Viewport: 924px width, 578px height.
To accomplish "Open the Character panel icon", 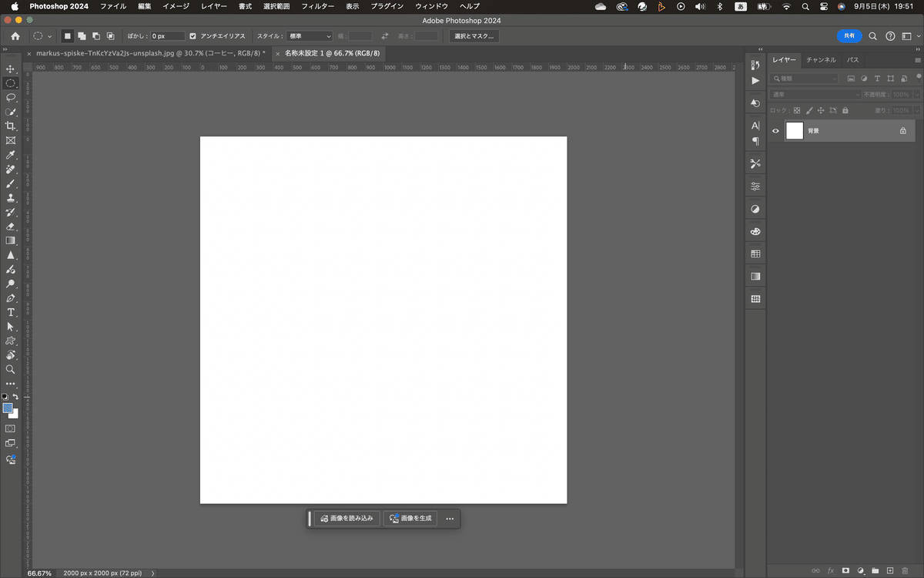I will coord(755,126).
